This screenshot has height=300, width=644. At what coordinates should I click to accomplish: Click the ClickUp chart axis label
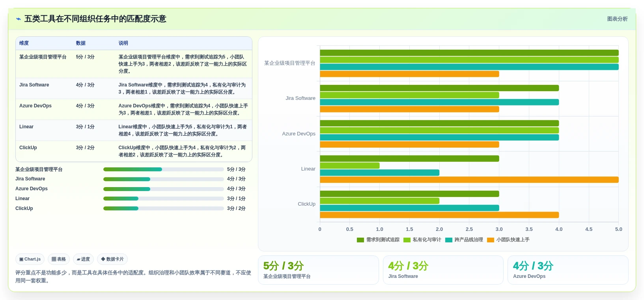(306, 204)
